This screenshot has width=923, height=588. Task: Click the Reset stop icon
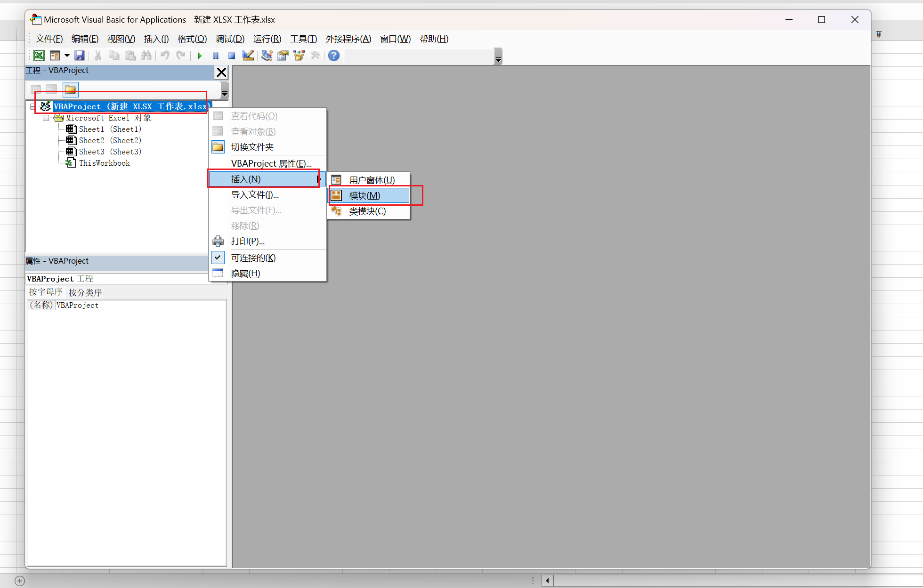point(232,56)
